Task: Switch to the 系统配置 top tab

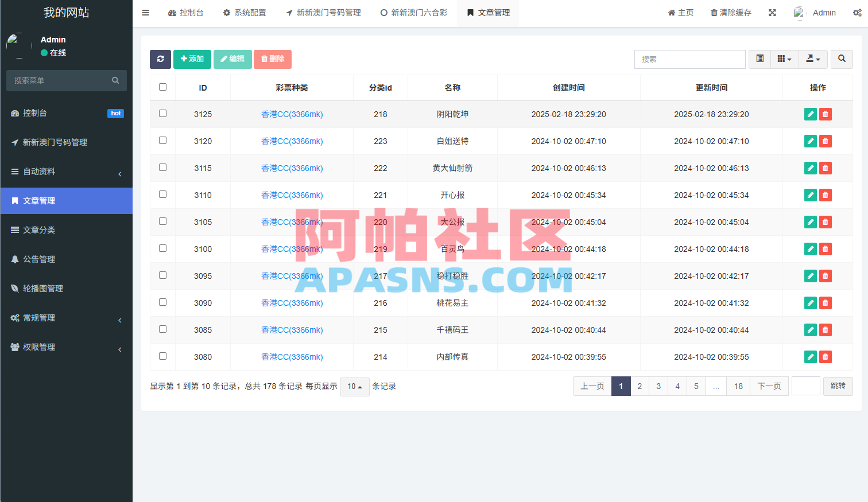Action: pyautogui.click(x=245, y=13)
